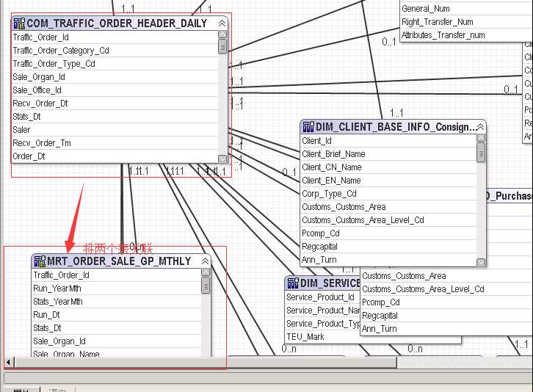The width and height of the screenshot is (533, 392).
Task: Select Customs_Customs_Area in DIM_CLIENT_BASE_INFO_Consign
Action: coord(389,207)
